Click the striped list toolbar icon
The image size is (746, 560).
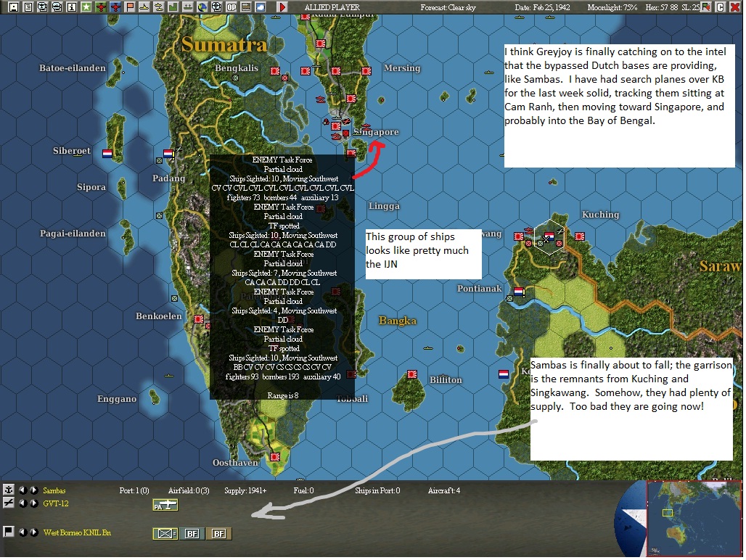point(245,7)
